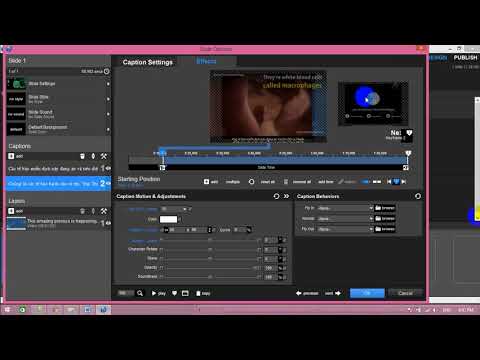This screenshot has width=480, height=360.
Task: Click the Cancel button
Action: coord(406,293)
